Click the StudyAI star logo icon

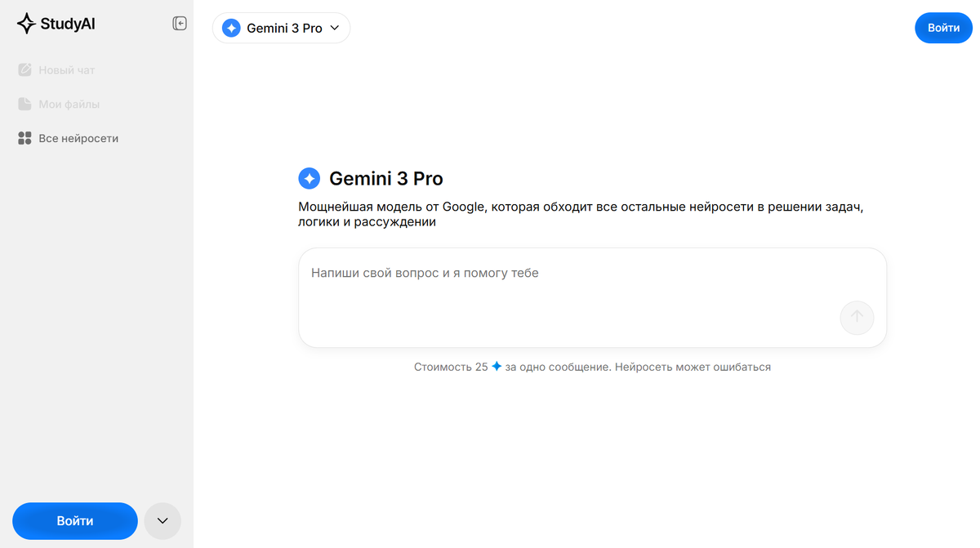click(26, 24)
